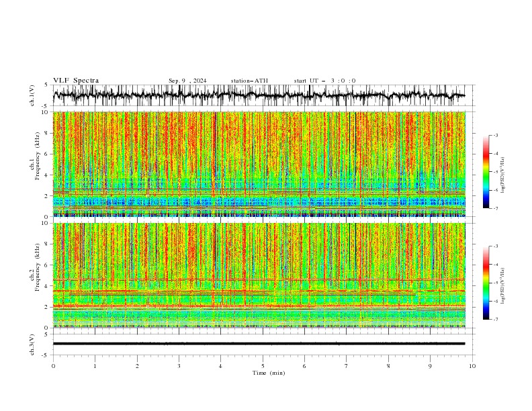Viewport: 532px width, 411px height.
Task: Click the "-5" tick on ch.2 color bar
Action: click(496, 283)
